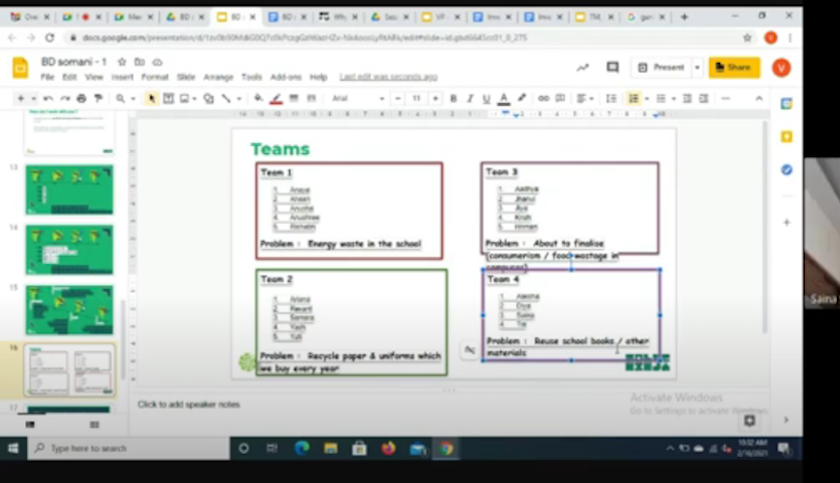Open the Google Slides home logo
The image size is (840, 483).
pyautogui.click(x=20, y=68)
